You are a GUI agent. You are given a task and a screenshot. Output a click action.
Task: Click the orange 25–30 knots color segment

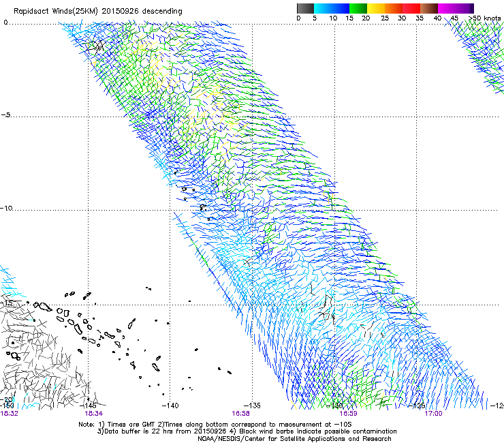click(394, 8)
